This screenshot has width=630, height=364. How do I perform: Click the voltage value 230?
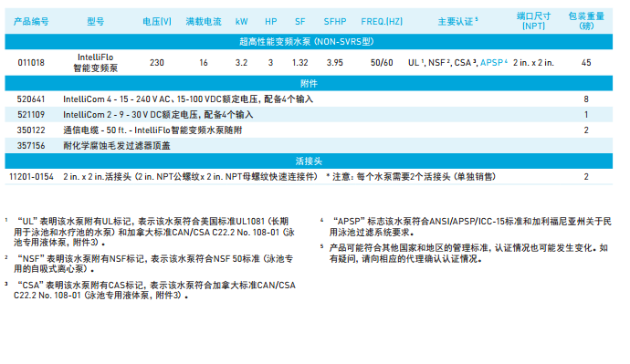click(157, 63)
